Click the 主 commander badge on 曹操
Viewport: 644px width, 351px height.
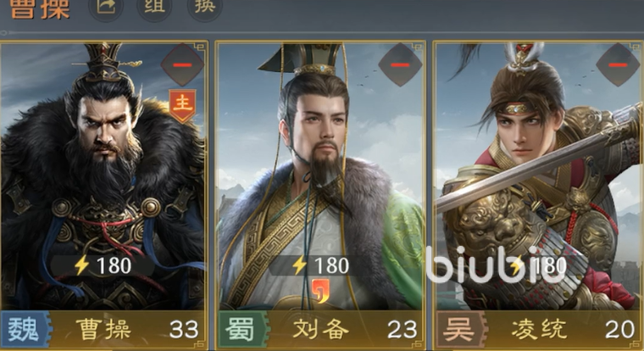[x=182, y=105]
